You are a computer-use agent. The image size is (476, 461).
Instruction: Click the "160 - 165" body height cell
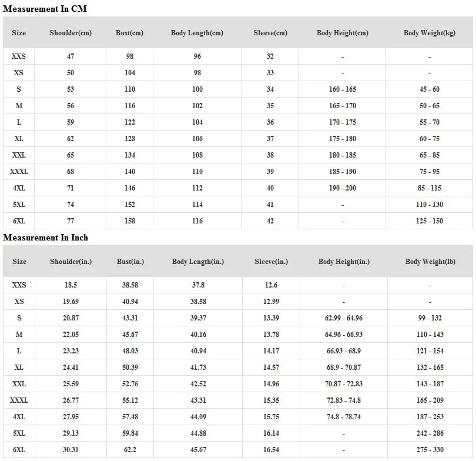coord(342,89)
